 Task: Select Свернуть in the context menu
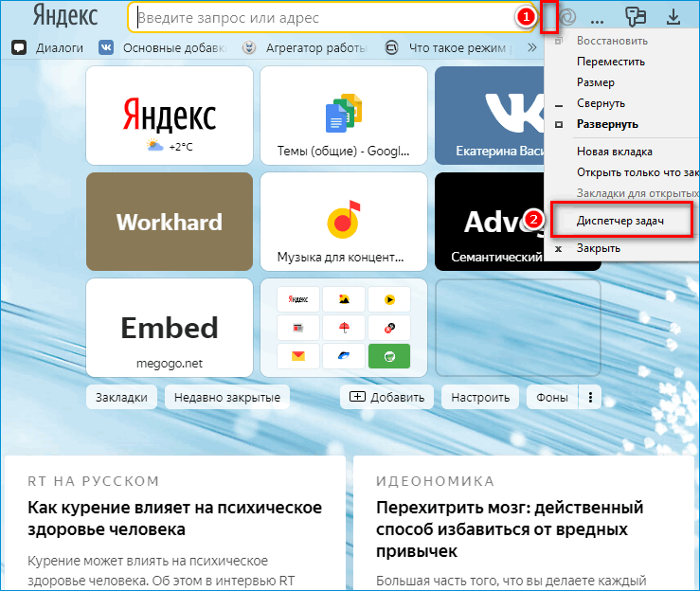coord(601,103)
